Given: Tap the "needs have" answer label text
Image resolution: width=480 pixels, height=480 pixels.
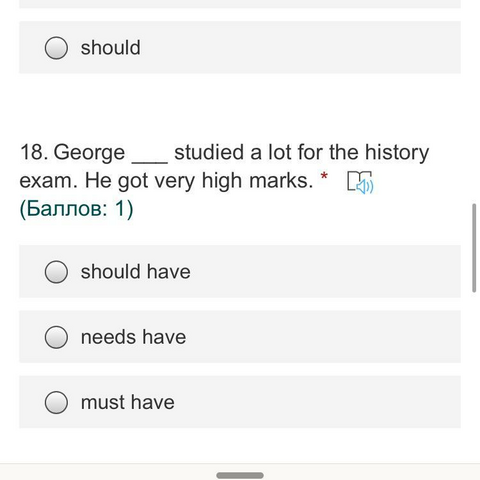Looking at the screenshot, I should point(133,337).
